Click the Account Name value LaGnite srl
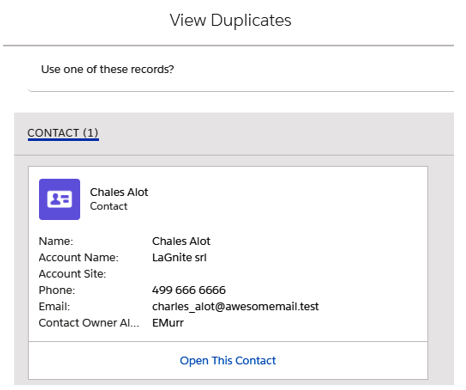Viewport: 466px width, 390px height. click(179, 257)
